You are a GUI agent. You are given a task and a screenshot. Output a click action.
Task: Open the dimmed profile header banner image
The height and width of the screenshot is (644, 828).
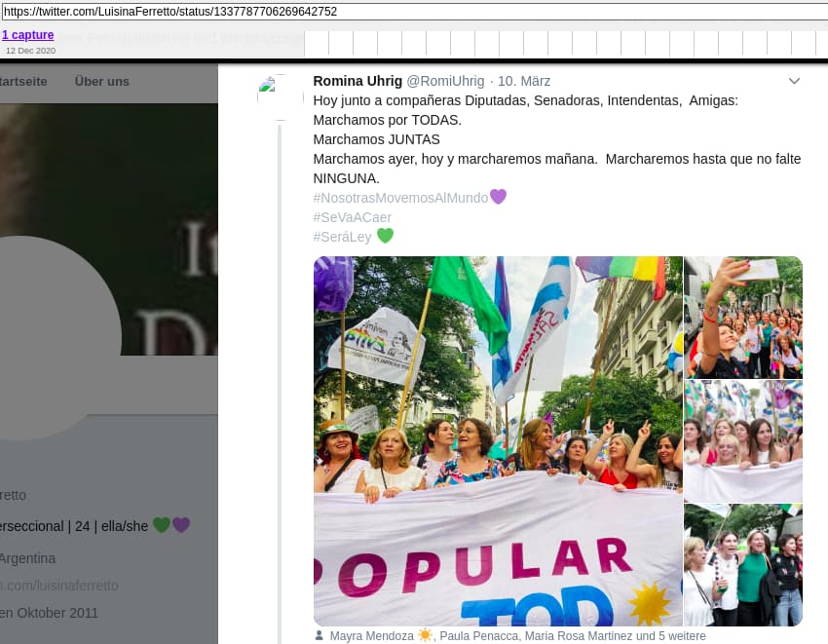tap(109, 229)
